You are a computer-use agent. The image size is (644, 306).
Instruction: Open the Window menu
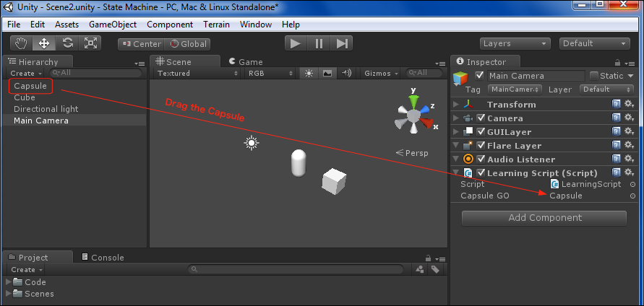pyautogui.click(x=255, y=25)
